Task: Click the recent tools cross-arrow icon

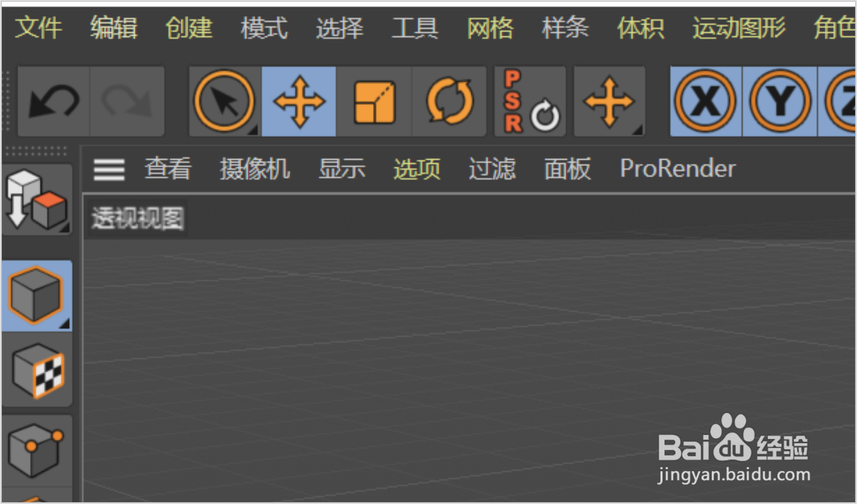Action: 609,101
